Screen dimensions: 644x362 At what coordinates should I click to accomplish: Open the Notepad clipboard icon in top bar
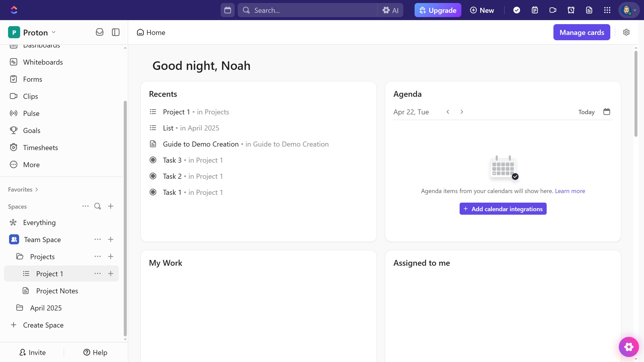(x=535, y=10)
